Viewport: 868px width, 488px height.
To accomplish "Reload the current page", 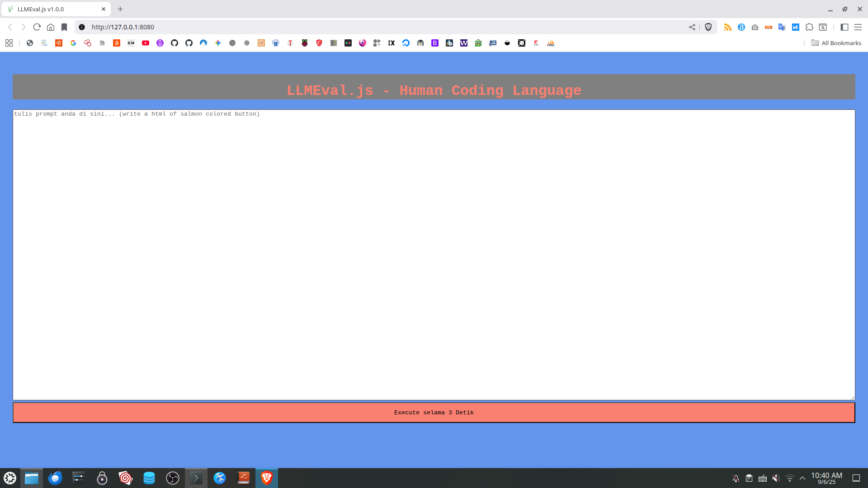I will 37,27.
